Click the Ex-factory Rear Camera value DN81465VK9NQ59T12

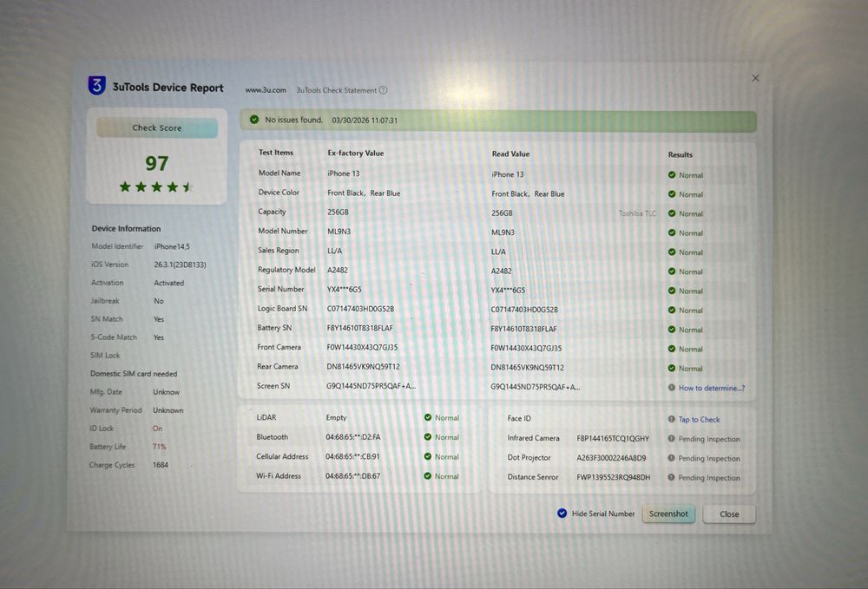[x=363, y=367]
